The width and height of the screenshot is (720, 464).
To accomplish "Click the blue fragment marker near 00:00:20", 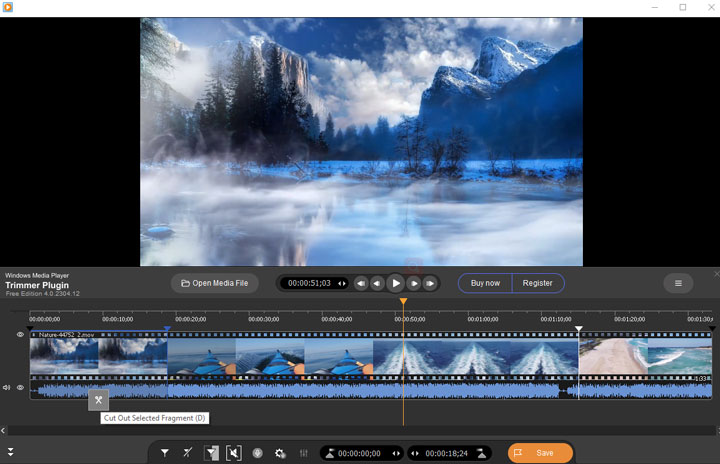I will (x=168, y=328).
